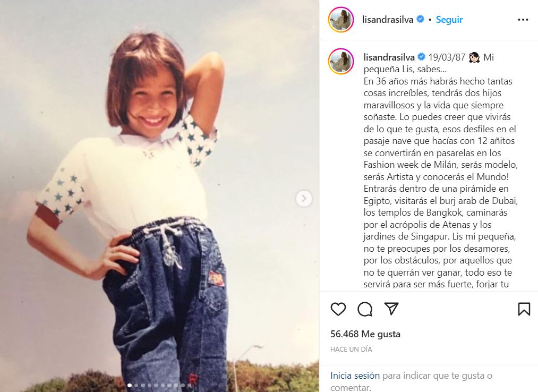The image size is (538, 392).
Task: Click the verified badge beside header username
Action: pos(420,19)
